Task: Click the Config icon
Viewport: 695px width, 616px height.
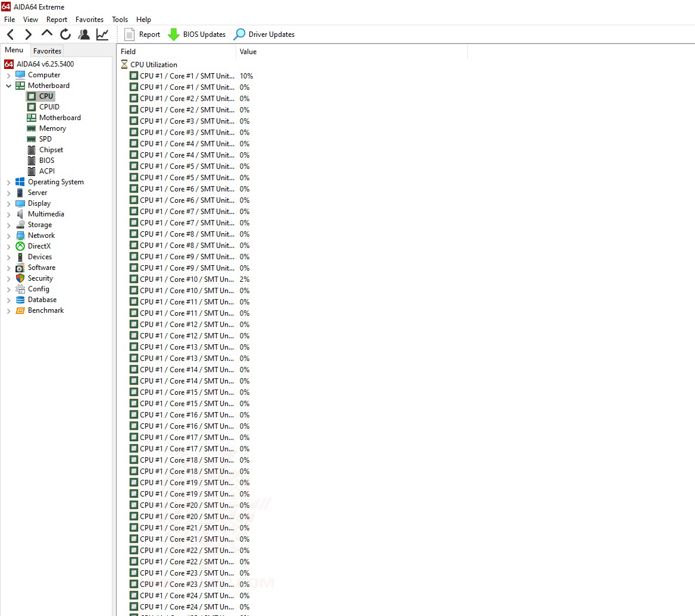Action: pyautogui.click(x=20, y=289)
